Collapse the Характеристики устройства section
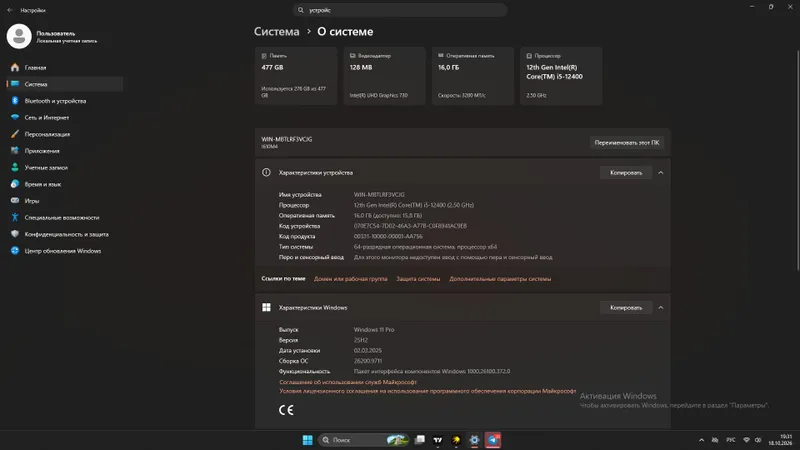 click(x=661, y=173)
